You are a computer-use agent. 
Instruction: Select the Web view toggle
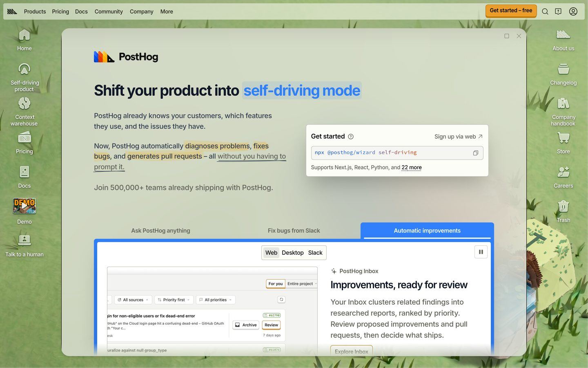pyautogui.click(x=271, y=253)
